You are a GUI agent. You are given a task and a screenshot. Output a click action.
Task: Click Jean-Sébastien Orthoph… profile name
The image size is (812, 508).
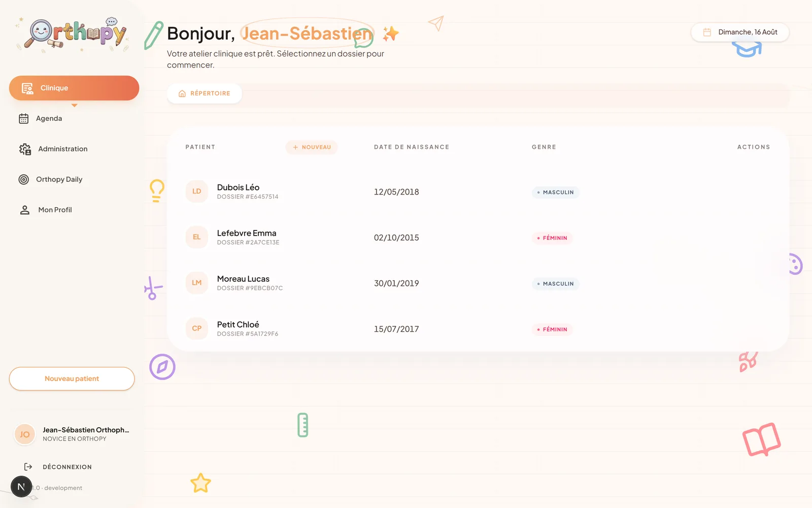coord(86,430)
